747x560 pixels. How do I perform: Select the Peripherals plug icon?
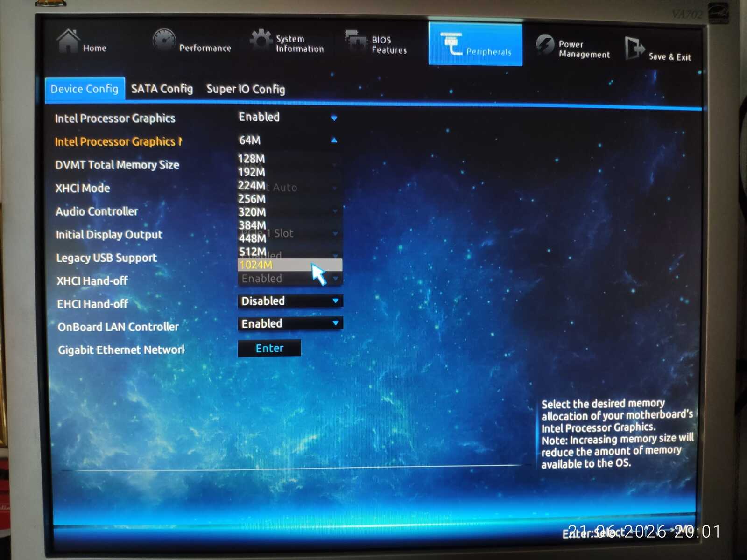click(451, 44)
